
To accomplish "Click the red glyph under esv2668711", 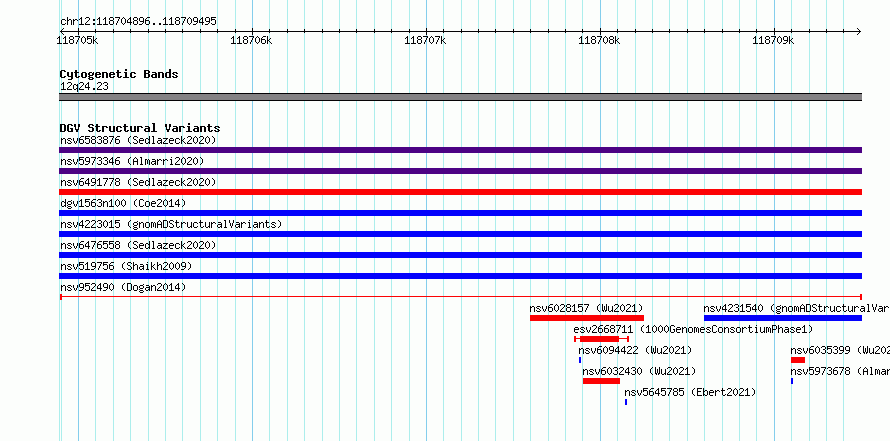I will 601,339.
